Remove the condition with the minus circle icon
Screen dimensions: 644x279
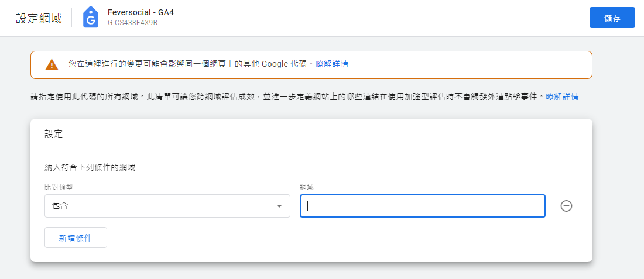566,206
